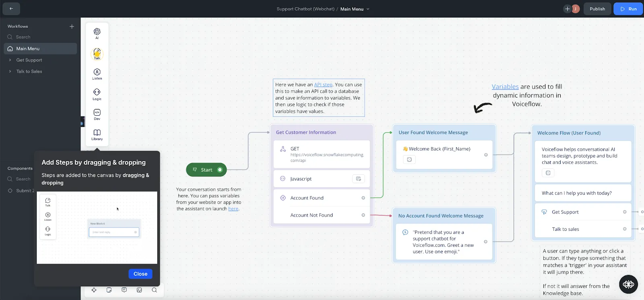Screen dimensions: 644x300
Task: Follow the API step link in note
Action: [323, 85]
